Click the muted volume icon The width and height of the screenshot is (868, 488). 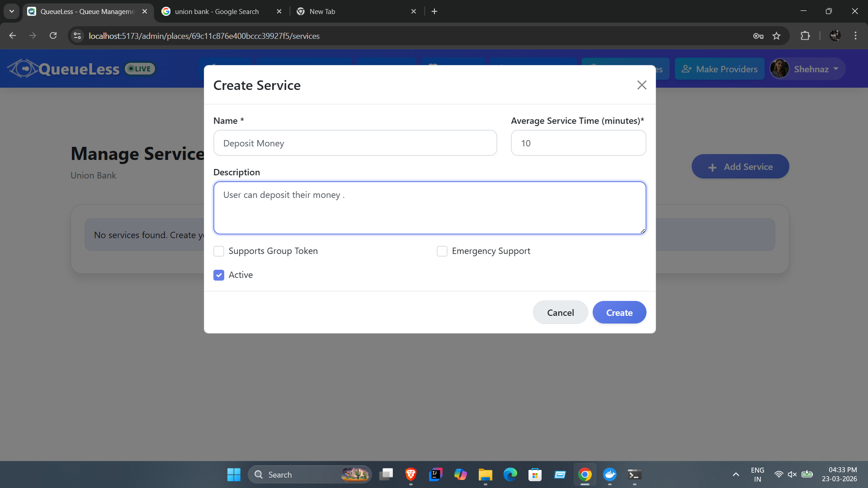coord(792,474)
